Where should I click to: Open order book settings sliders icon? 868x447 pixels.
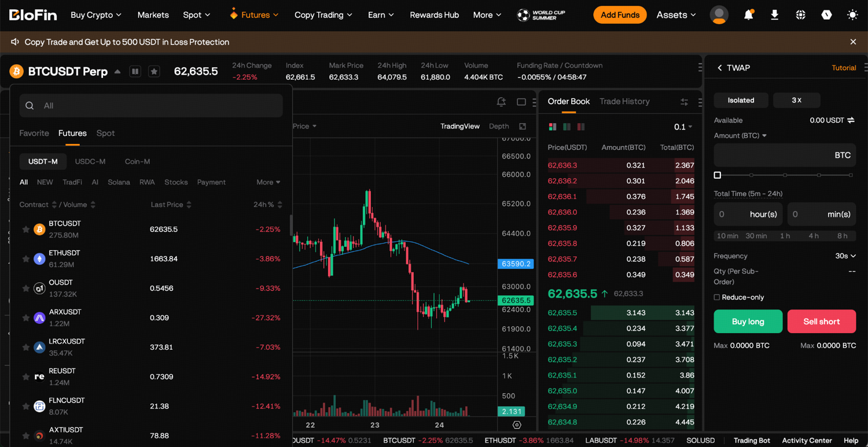684,102
